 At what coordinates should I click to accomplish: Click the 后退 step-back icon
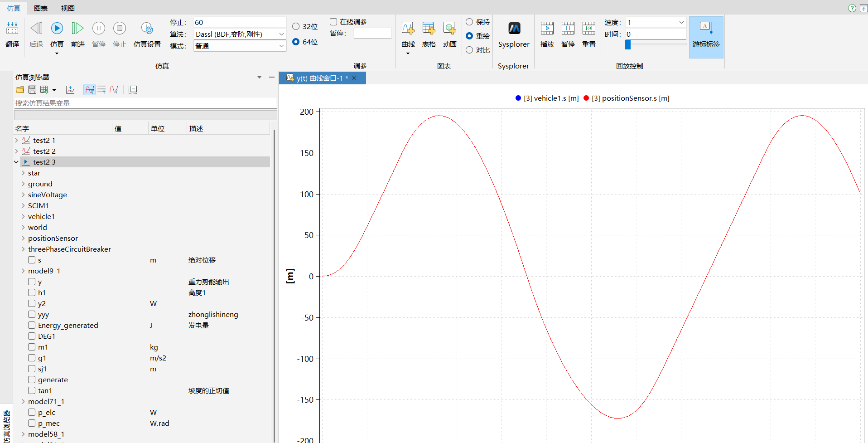[x=36, y=29]
